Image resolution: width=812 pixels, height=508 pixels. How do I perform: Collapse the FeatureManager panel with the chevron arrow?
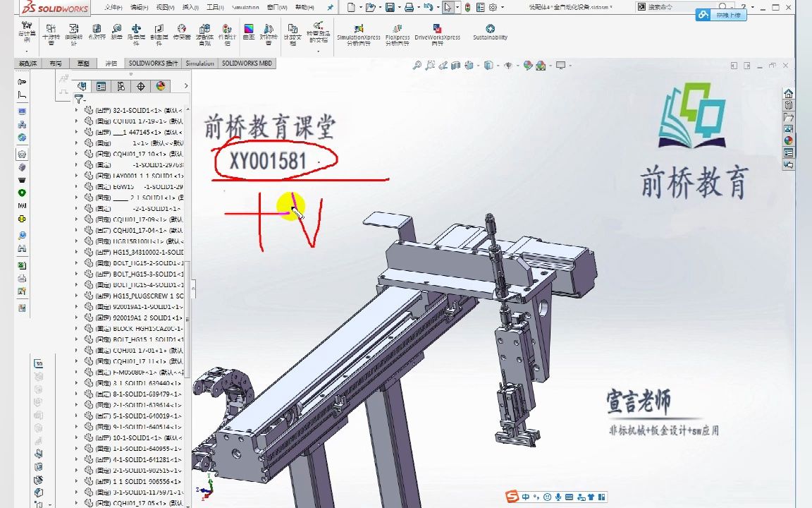pyautogui.click(x=185, y=85)
